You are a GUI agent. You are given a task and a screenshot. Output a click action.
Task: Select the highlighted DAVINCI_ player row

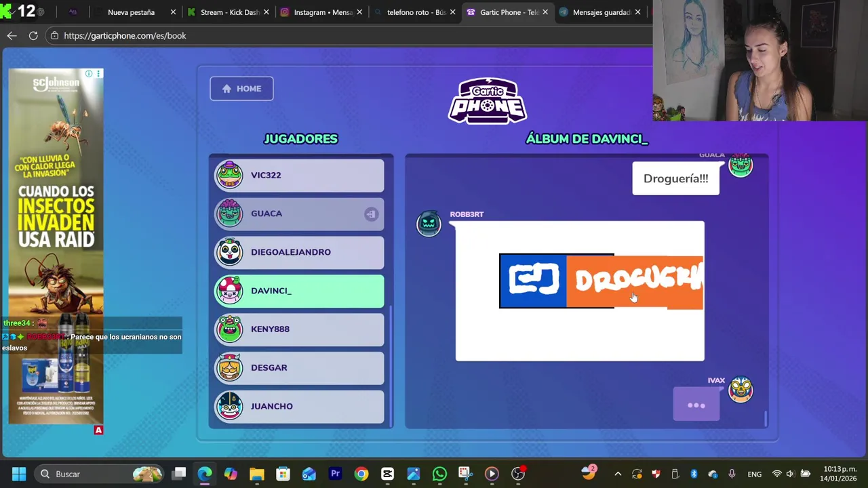click(299, 291)
